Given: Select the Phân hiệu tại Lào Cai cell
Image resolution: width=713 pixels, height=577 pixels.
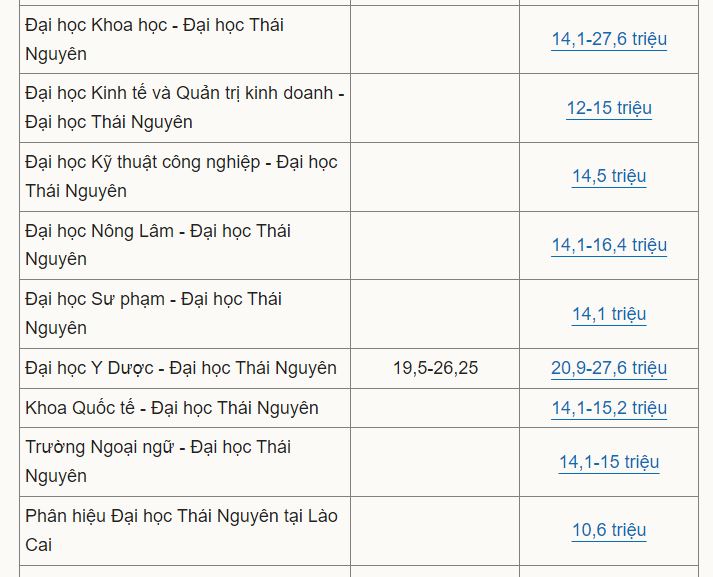Looking at the screenshot, I should coord(185,530).
